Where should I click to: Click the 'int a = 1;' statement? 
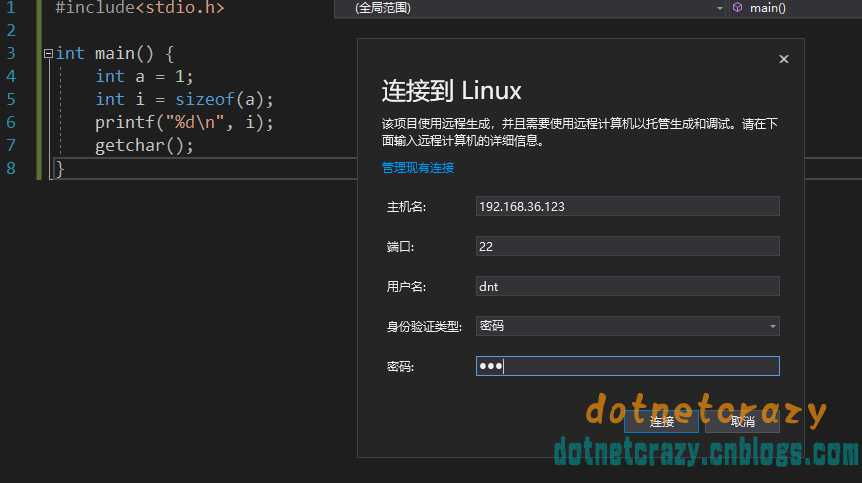[x=144, y=76]
